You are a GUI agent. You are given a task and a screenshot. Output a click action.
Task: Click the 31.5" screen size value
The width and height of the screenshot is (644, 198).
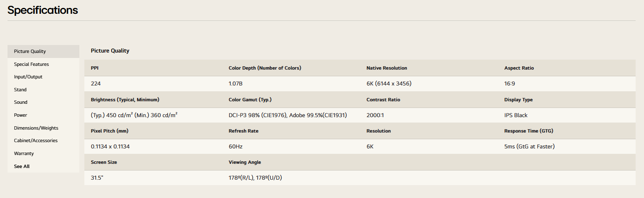pos(96,178)
